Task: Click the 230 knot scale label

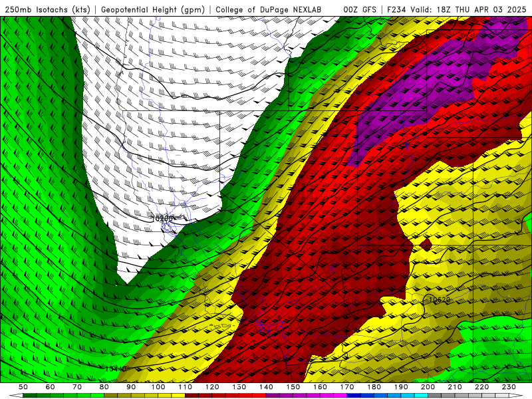Action: pyautogui.click(x=509, y=387)
